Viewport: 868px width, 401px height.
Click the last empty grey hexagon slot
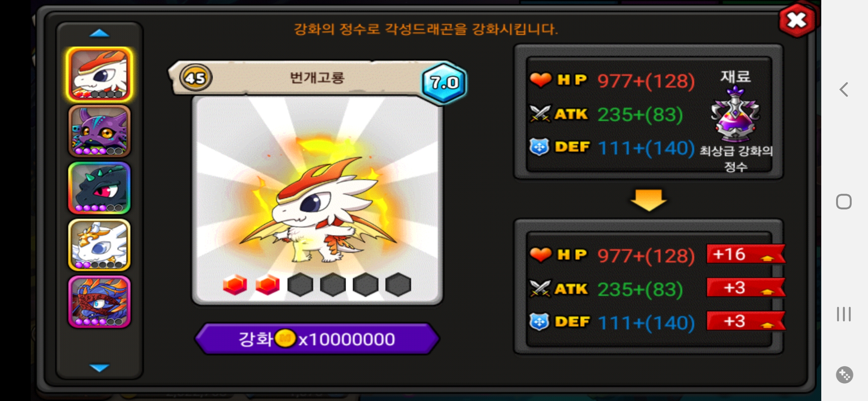click(x=398, y=285)
